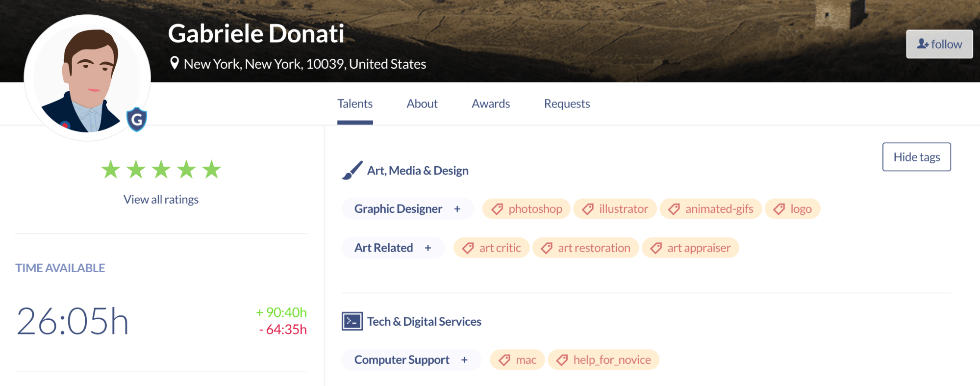Click the -64:35h red time value
The width and height of the screenshot is (980, 386).
(283, 330)
